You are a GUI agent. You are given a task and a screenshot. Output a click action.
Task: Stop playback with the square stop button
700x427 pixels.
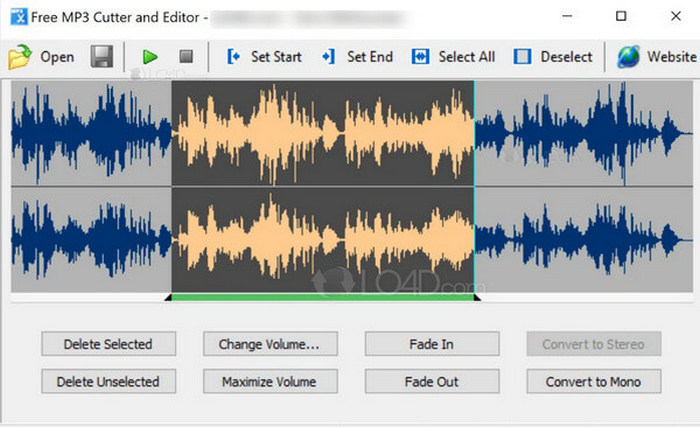tap(186, 56)
